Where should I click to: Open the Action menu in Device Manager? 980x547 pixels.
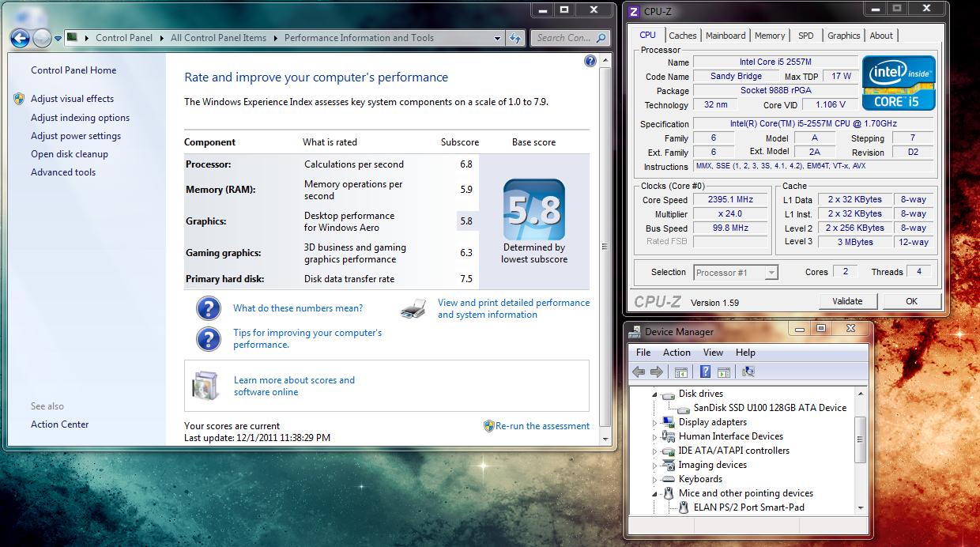pyautogui.click(x=677, y=353)
